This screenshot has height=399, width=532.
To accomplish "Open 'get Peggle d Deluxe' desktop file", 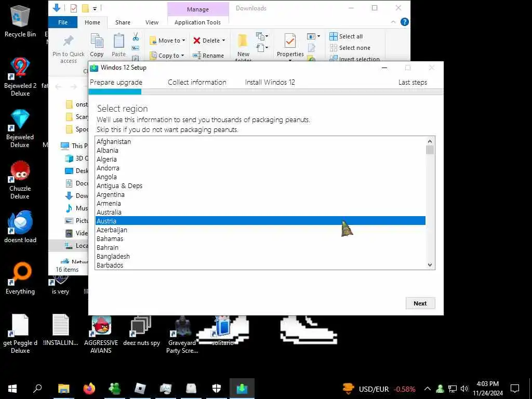I will coord(20,334).
